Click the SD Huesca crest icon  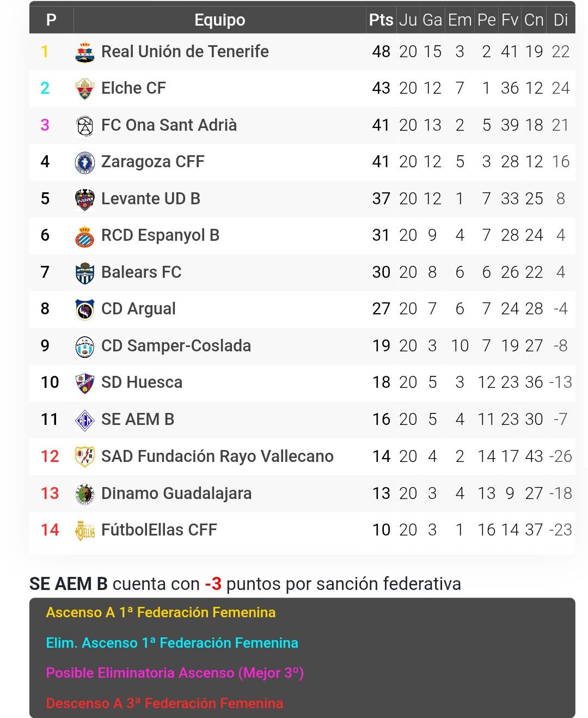(84, 383)
